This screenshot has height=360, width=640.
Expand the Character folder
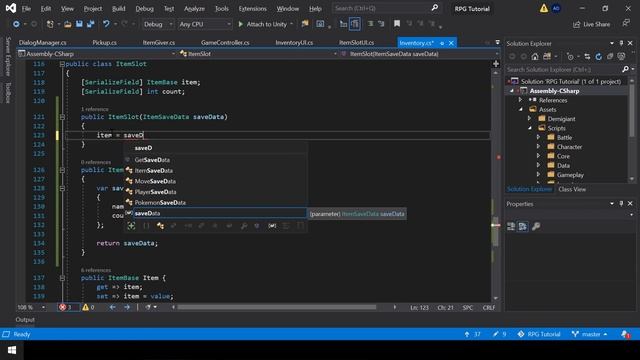pos(538,147)
